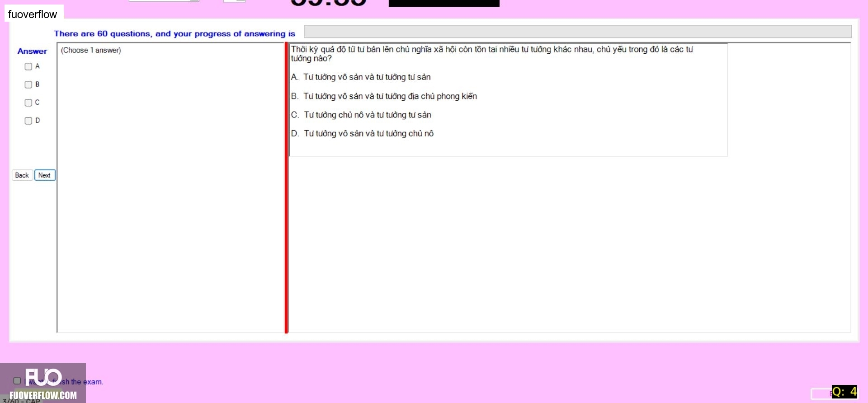This screenshot has height=403, width=868.
Task: Go to the next question with Next
Action: [45, 175]
